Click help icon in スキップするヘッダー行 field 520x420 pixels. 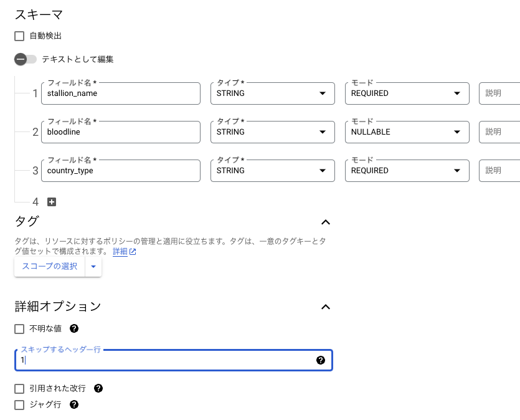coord(321,360)
